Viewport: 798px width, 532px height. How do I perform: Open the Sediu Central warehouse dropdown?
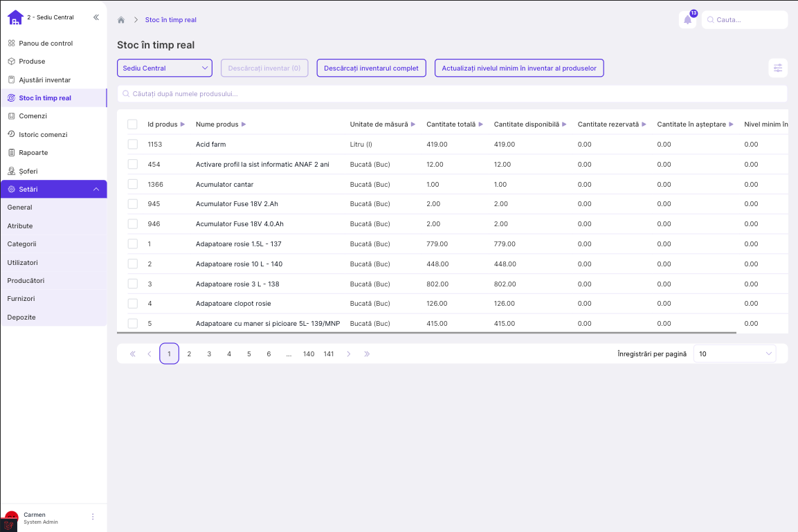click(x=165, y=68)
